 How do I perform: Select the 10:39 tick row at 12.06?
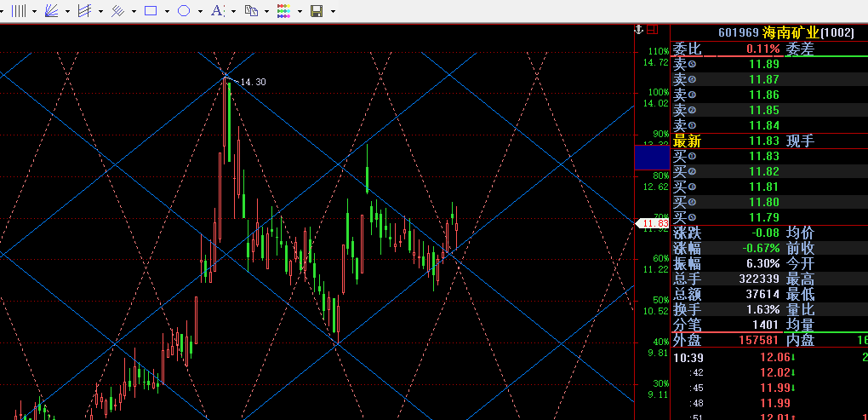pos(769,358)
